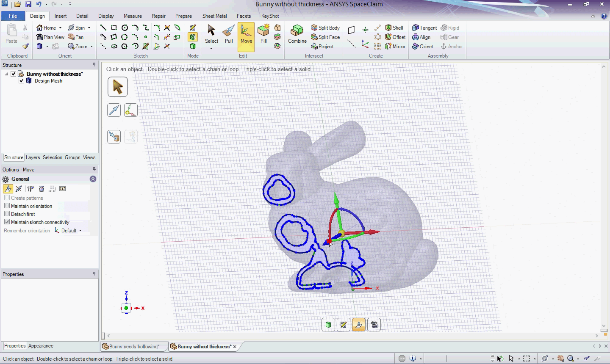Pin the Structure panel
Image resolution: width=610 pixels, height=364 pixels.
pyautogui.click(x=94, y=65)
